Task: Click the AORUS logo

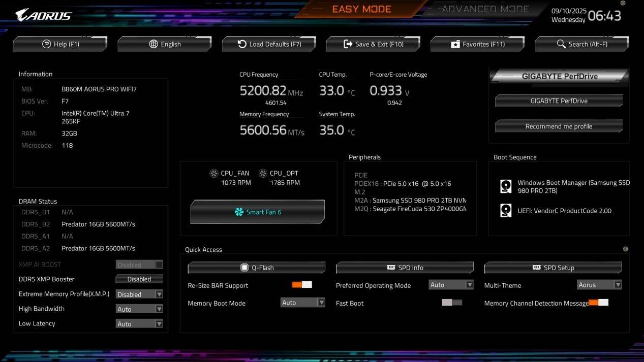Action: click(x=44, y=15)
